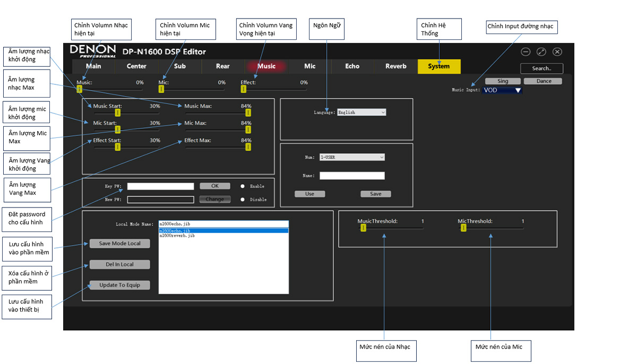Click the OK password button
This screenshot has height=364, width=637.
[x=215, y=186]
